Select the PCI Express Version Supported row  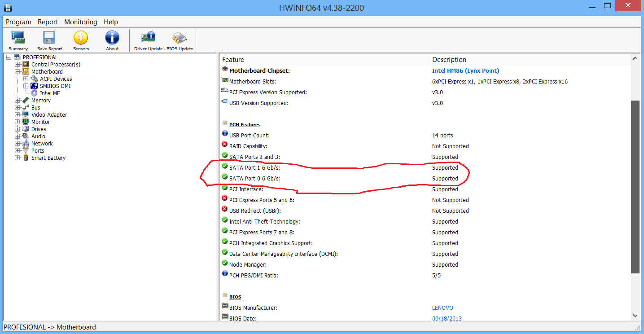[425, 92]
